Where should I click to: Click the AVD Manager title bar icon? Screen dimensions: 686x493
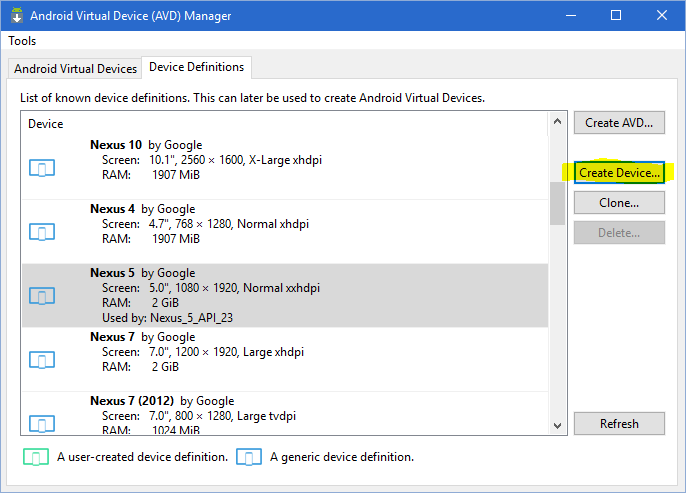coord(15,16)
